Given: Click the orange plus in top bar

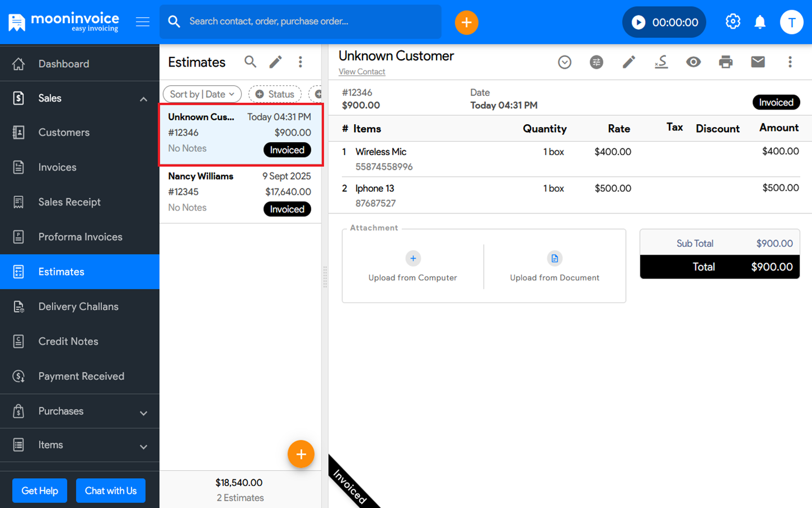Looking at the screenshot, I should coord(466,23).
